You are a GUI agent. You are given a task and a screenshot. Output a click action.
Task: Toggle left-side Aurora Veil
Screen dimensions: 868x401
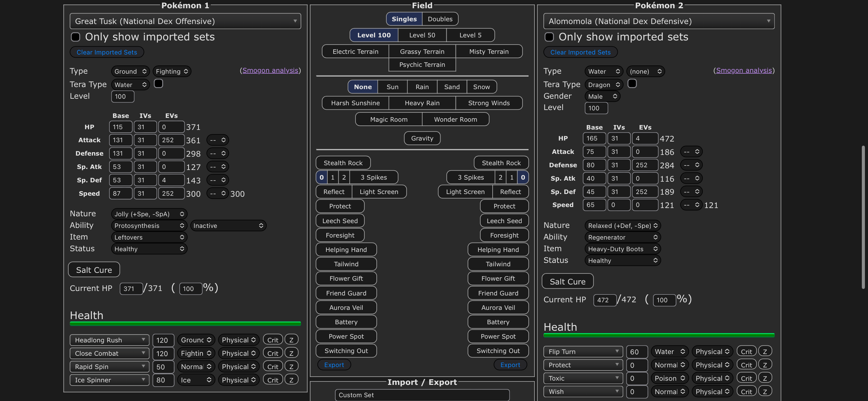[346, 307]
